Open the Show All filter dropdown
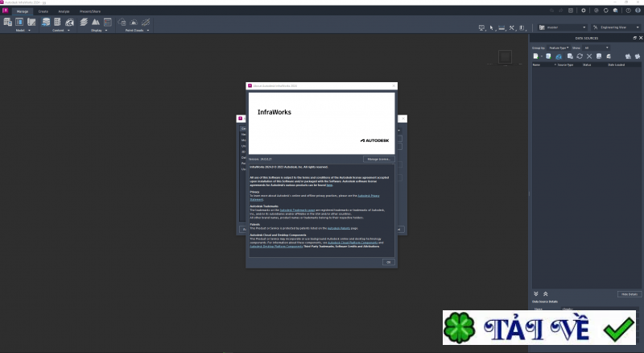This screenshot has height=353, width=644. point(597,48)
